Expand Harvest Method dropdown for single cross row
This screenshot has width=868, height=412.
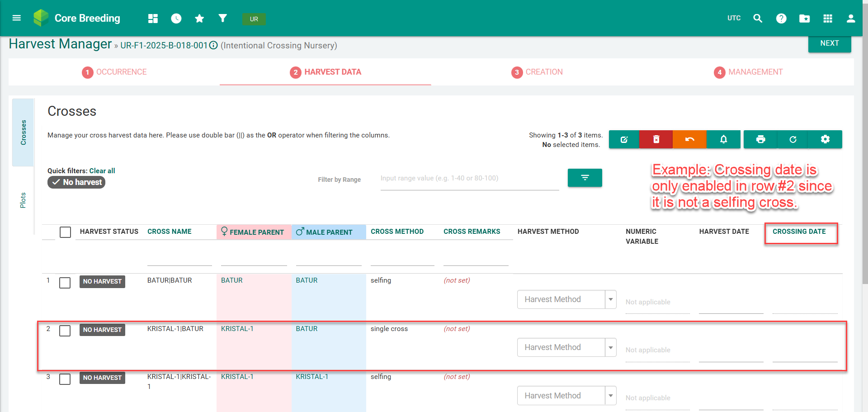click(x=566, y=347)
